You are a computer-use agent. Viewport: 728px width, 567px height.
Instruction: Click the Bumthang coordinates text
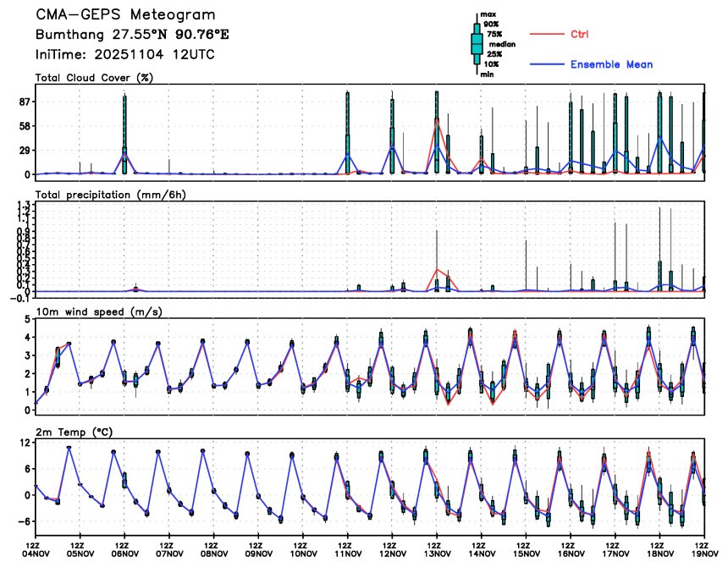click(132, 35)
